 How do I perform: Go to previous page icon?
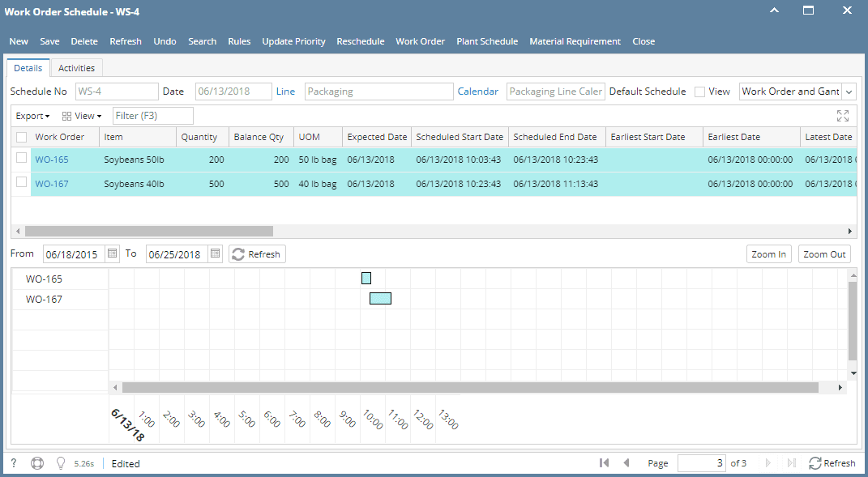(626, 463)
